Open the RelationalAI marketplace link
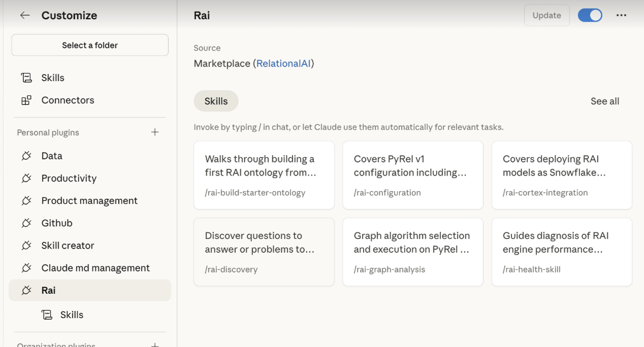The width and height of the screenshot is (644, 347). [284, 63]
